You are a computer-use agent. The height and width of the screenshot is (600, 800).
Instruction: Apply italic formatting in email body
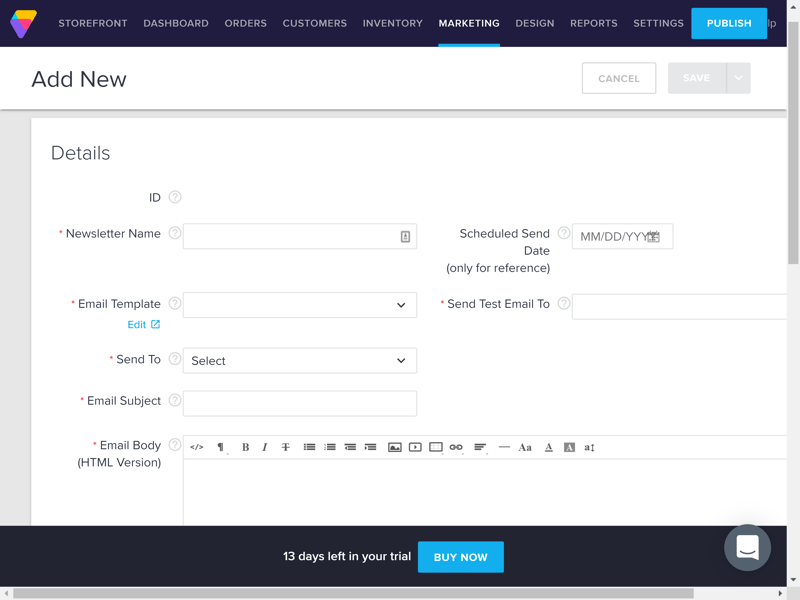pos(265,447)
